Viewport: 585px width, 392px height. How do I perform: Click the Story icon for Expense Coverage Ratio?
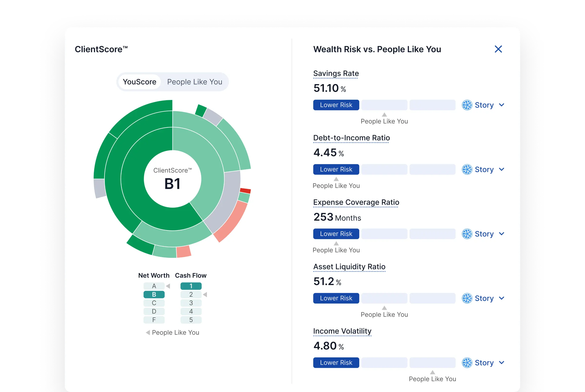467,234
